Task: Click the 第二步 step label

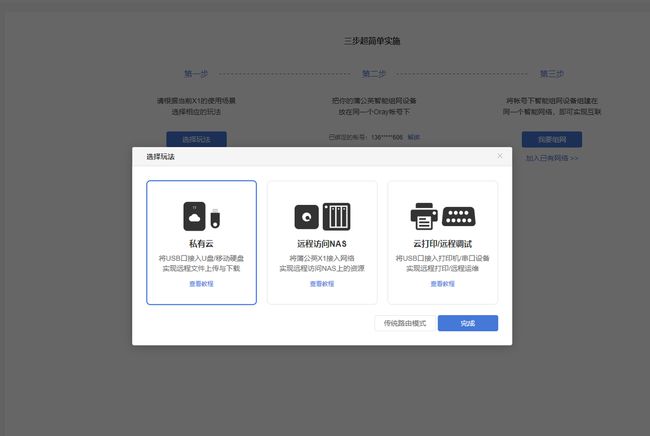Action: coord(374,74)
